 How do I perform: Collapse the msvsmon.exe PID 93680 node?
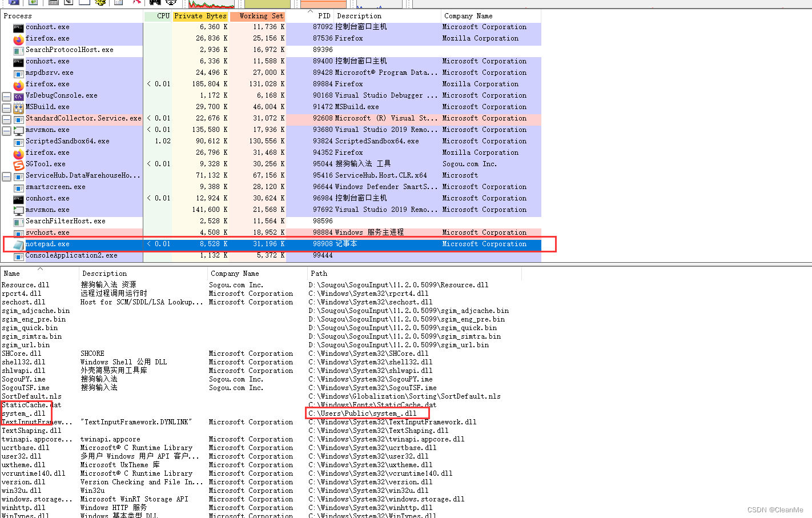point(6,131)
